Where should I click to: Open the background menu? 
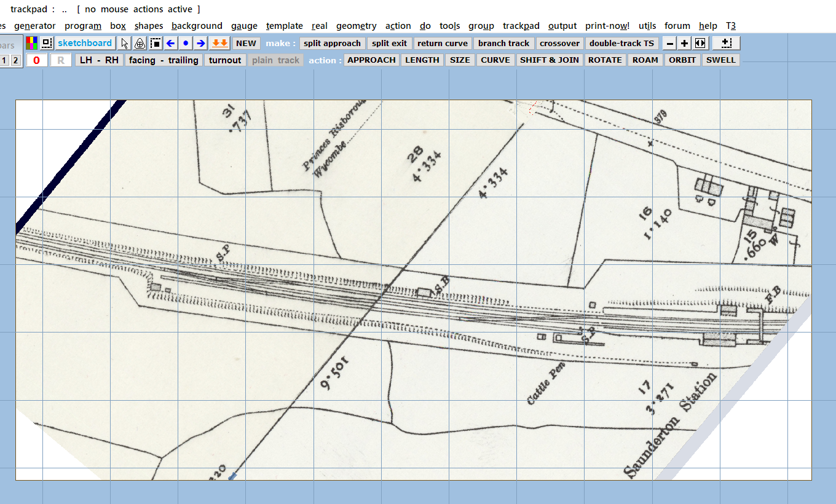197,26
